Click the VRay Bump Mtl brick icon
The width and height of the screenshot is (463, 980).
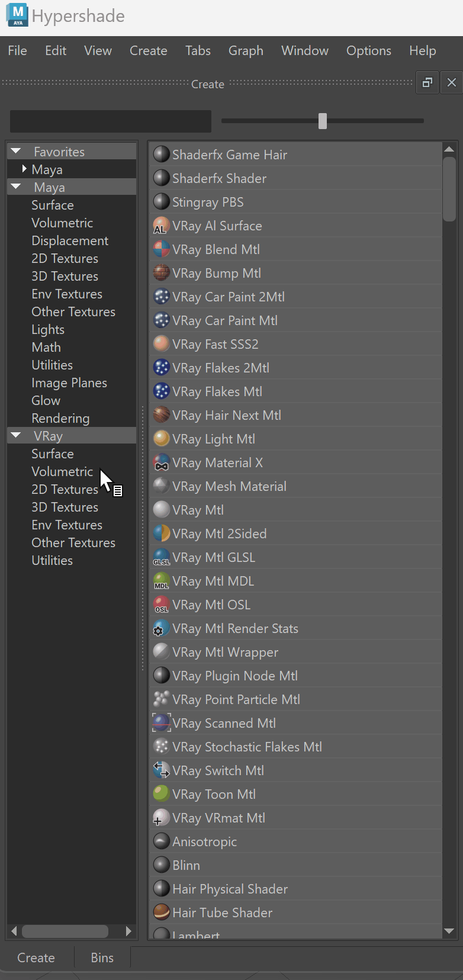(162, 273)
